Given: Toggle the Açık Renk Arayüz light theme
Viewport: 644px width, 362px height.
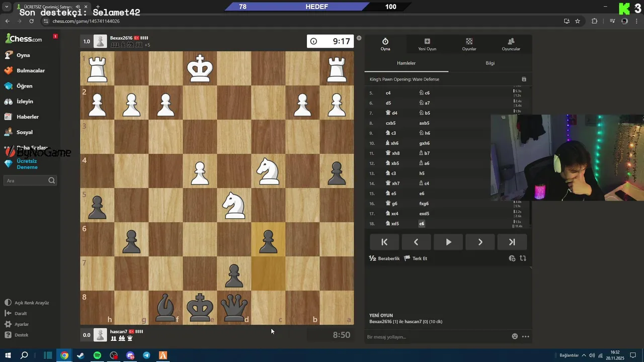Looking at the screenshot, I should [27, 303].
